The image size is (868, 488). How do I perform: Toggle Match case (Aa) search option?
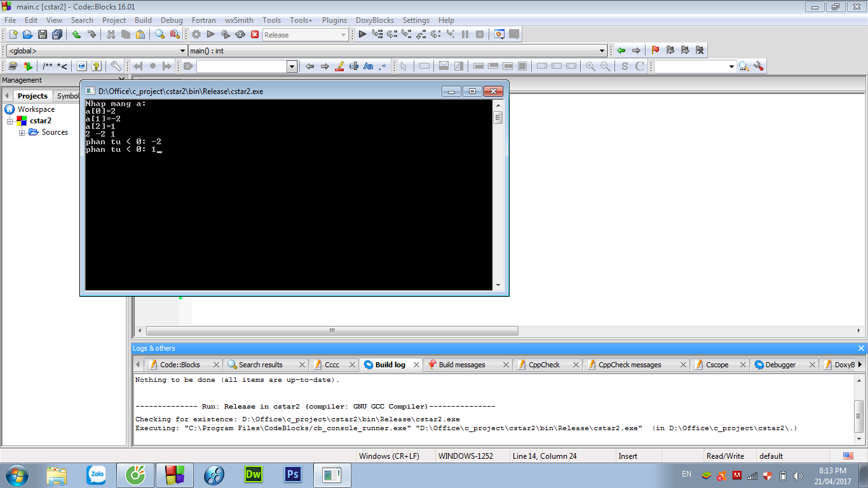(369, 66)
